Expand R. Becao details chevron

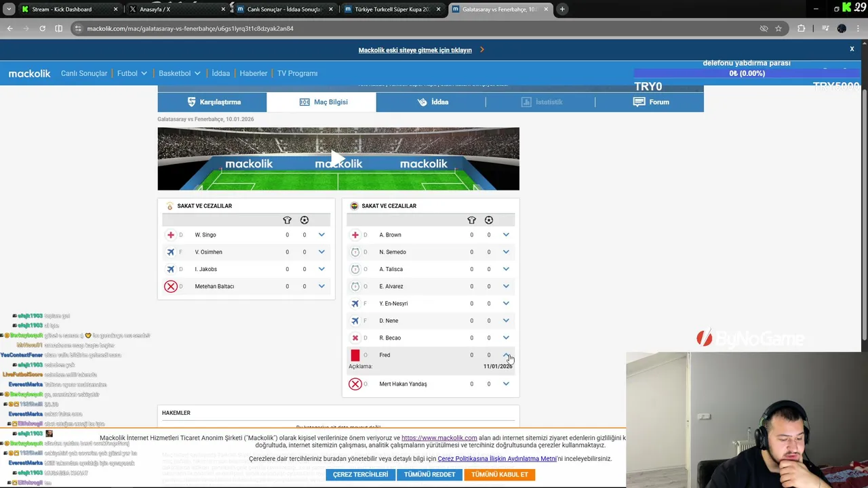coord(506,338)
